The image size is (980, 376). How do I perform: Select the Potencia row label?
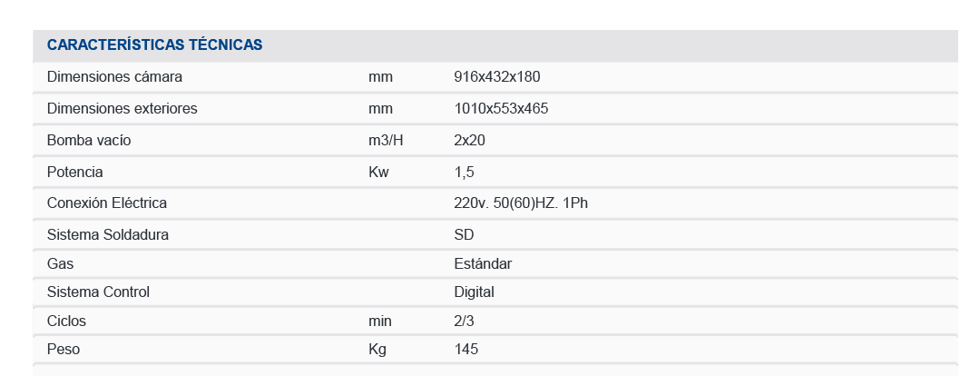pos(75,172)
